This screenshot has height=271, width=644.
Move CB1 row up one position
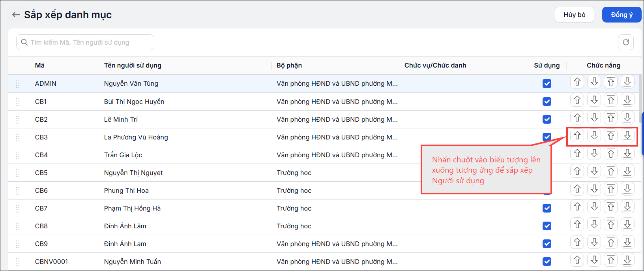pyautogui.click(x=577, y=100)
